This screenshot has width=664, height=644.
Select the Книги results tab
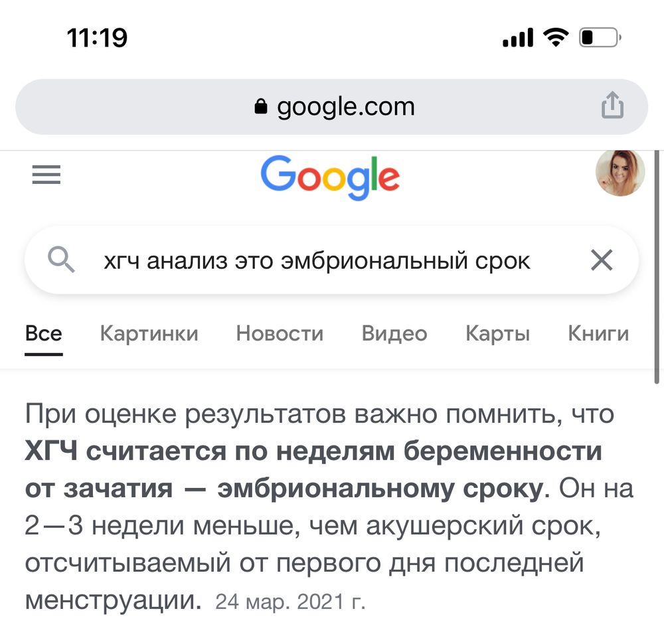point(598,333)
